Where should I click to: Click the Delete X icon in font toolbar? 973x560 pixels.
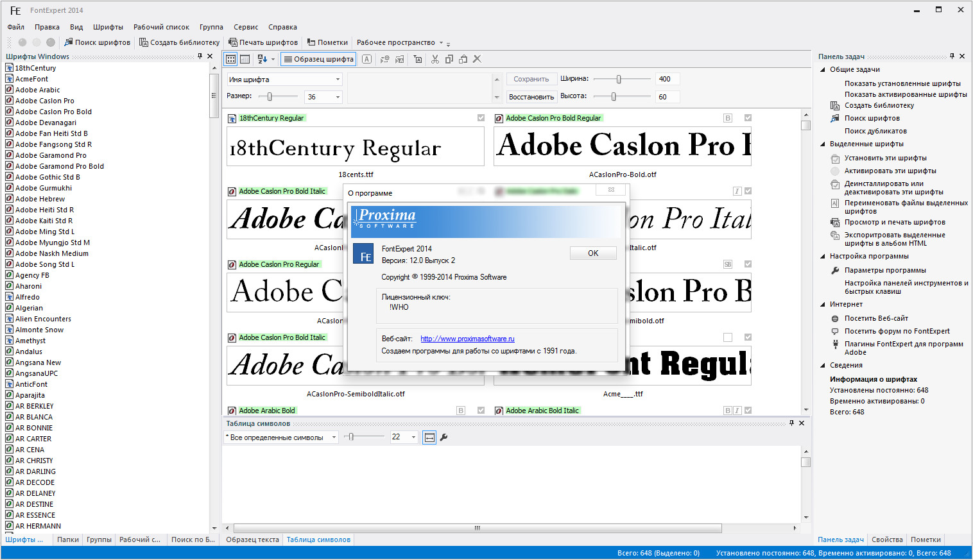point(477,59)
